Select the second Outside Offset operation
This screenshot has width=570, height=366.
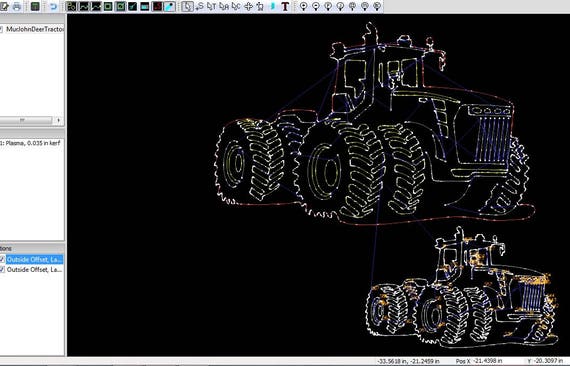pyautogui.click(x=35, y=270)
